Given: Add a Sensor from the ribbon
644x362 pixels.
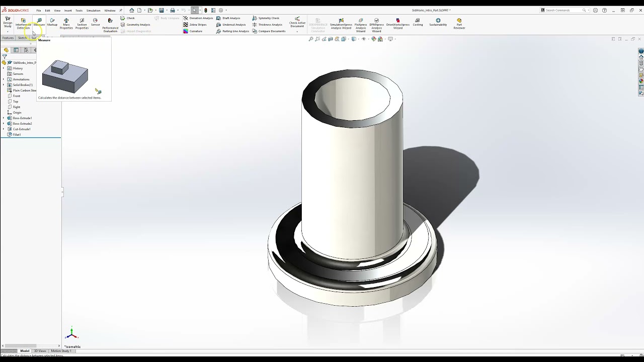Looking at the screenshot, I should 95,22.
